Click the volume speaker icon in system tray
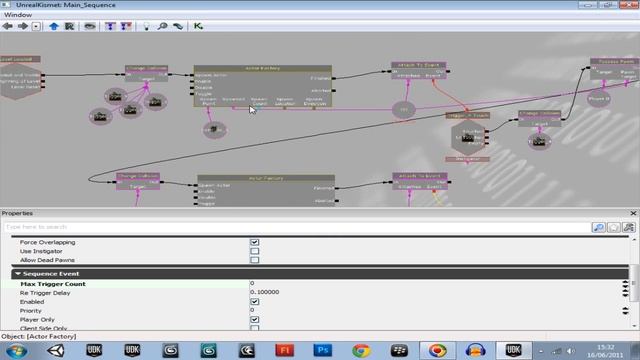 coord(571,351)
